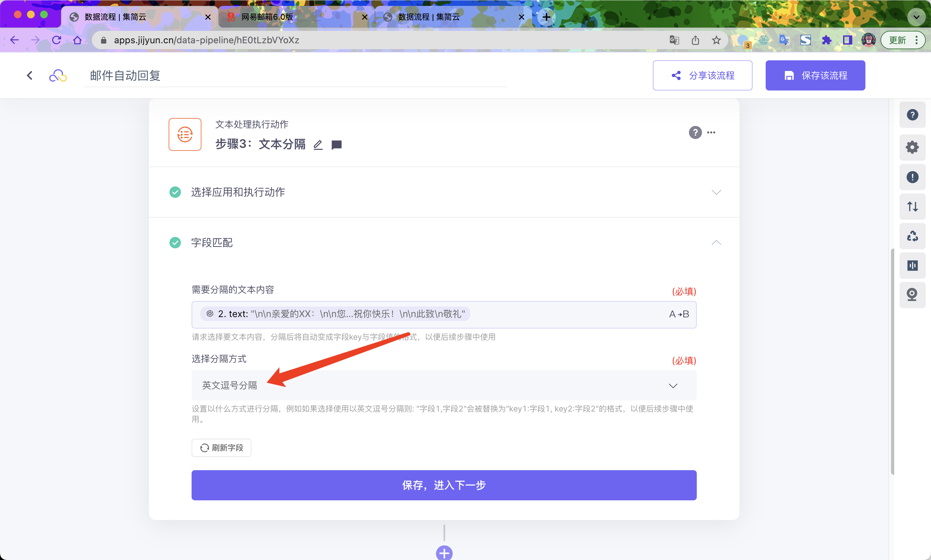Image resolution: width=931 pixels, height=560 pixels.
Task: Click the recycle arrows sidebar icon
Action: point(912,236)
